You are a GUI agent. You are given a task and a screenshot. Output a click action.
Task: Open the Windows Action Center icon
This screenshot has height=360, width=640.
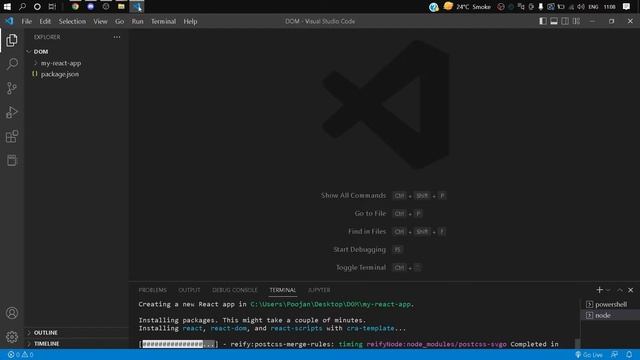click(x=627, y=7)
